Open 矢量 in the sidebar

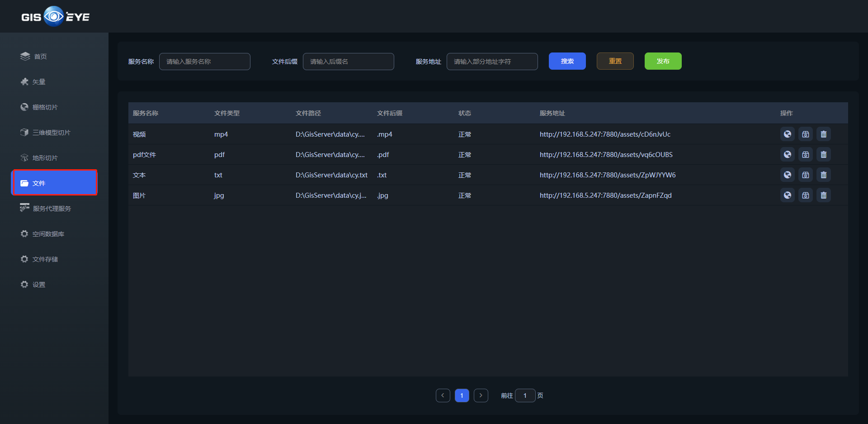click(54, 81)
